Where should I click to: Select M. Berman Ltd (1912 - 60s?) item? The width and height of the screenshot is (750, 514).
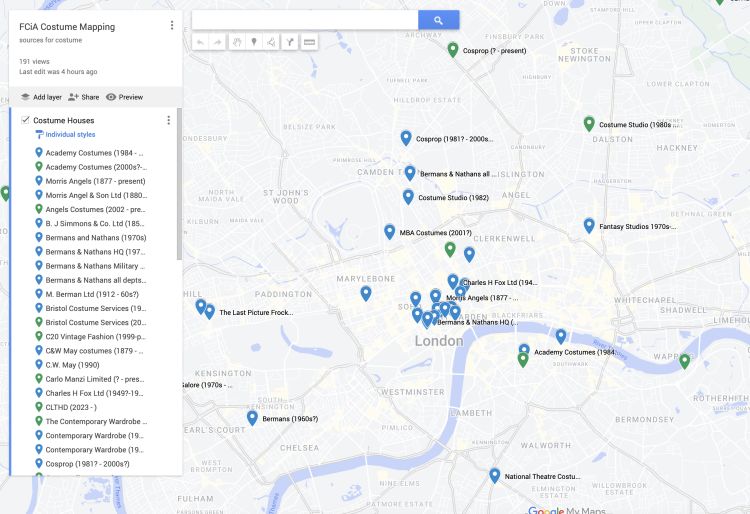tap(87, 294)
